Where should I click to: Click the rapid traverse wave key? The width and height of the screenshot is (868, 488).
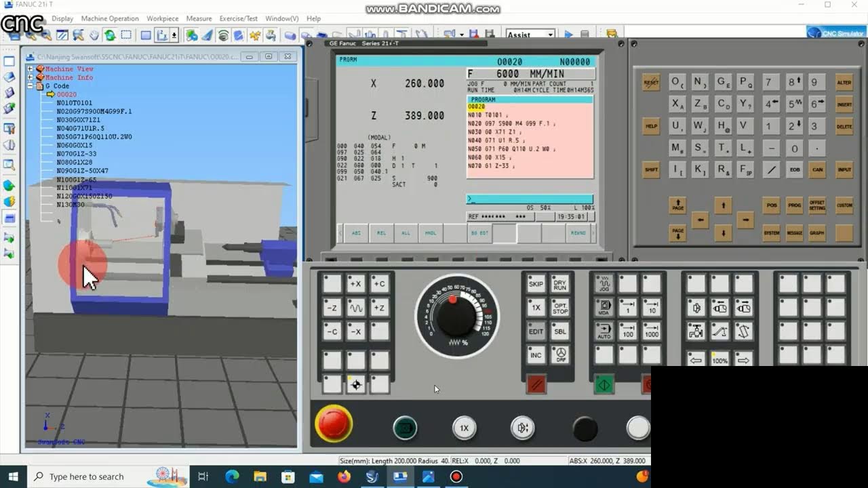[x=355, y=308]
